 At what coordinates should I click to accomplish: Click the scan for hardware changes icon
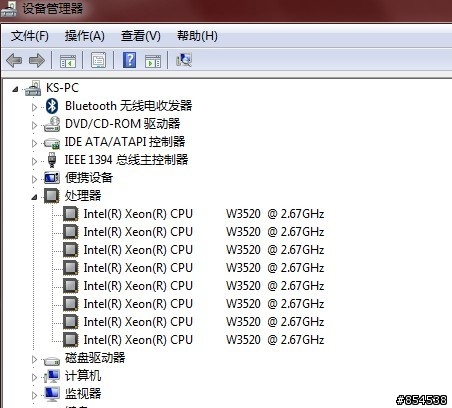coord(184,60)
